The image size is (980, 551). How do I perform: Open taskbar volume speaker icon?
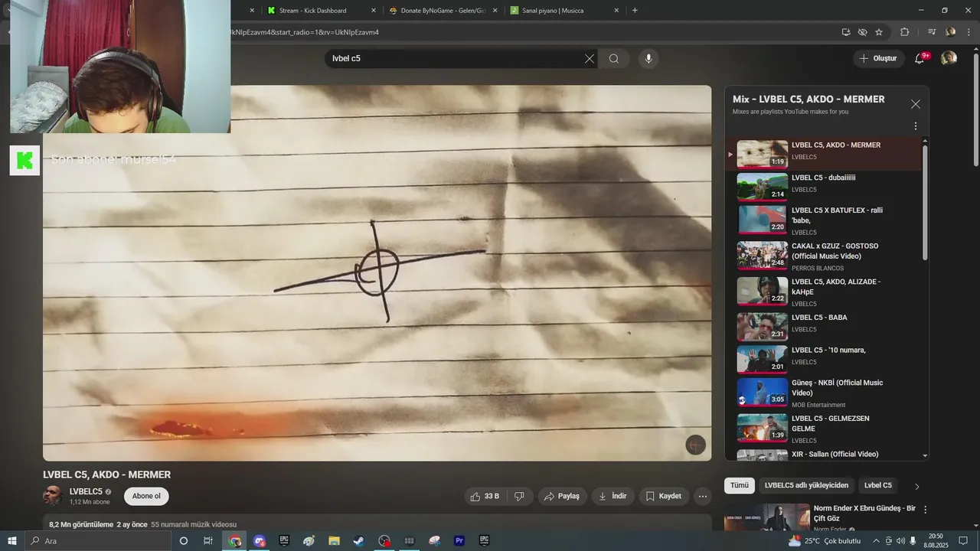pyautogui.click(x=900, y=541)
